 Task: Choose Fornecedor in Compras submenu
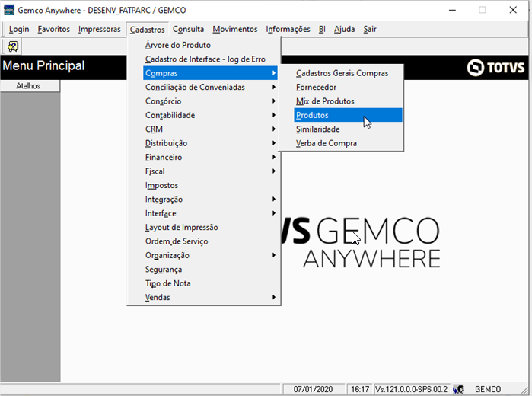(x=348, y=88)
